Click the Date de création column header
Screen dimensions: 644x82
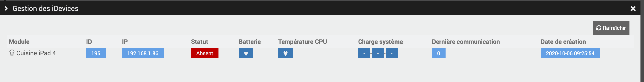563,42
